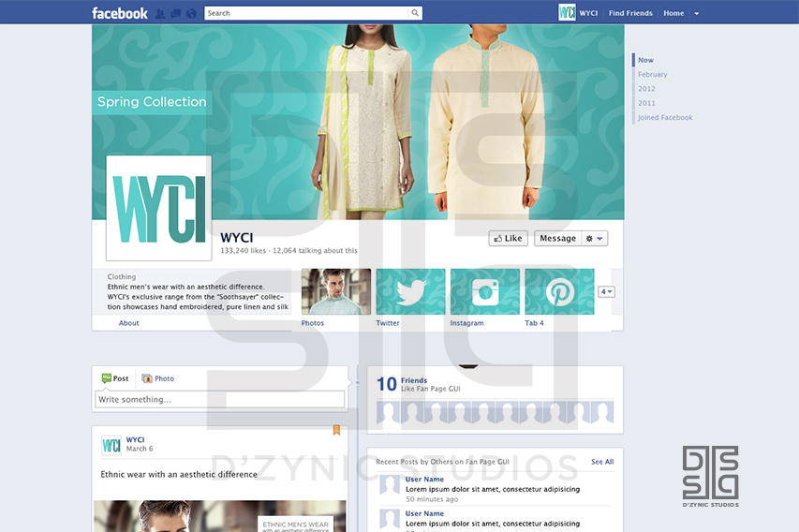Open the Instagram app tile
This screenshot has height=532, width=799.
tap(484, 291)
